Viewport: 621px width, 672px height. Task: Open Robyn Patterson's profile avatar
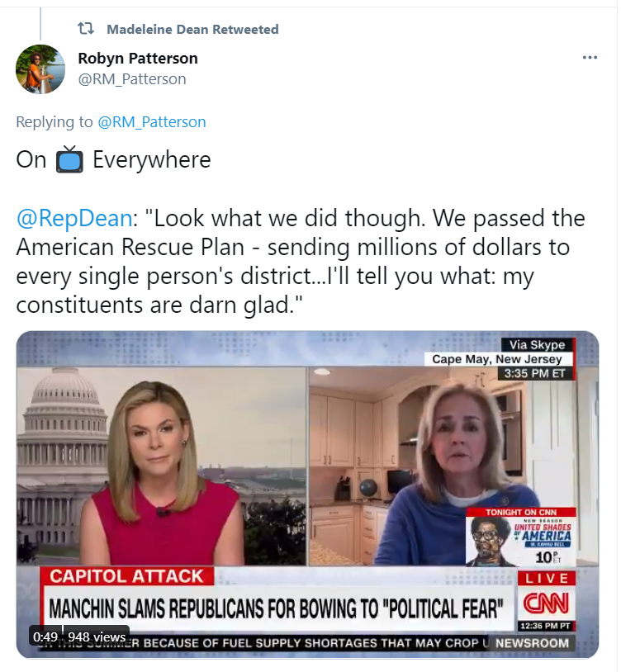point(40,69)
